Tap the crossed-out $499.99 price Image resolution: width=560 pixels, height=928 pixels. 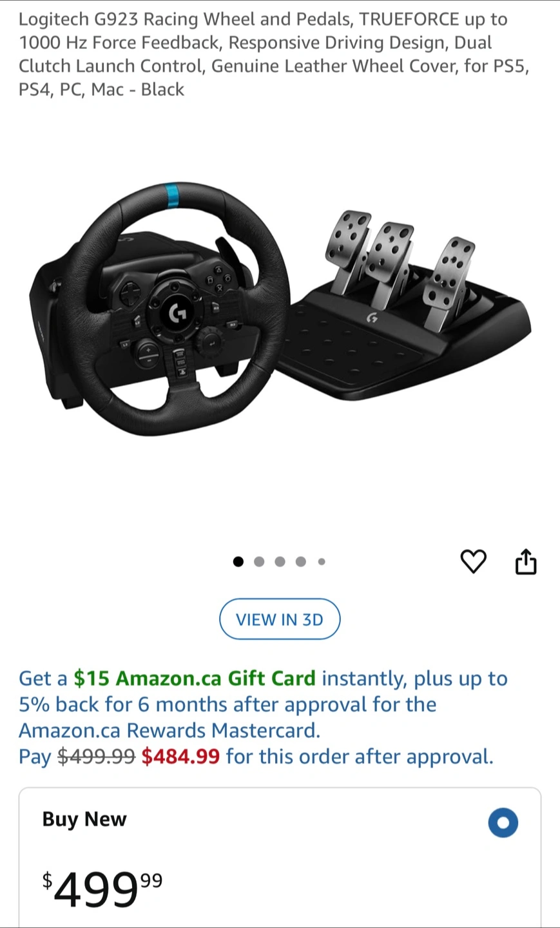97,756
